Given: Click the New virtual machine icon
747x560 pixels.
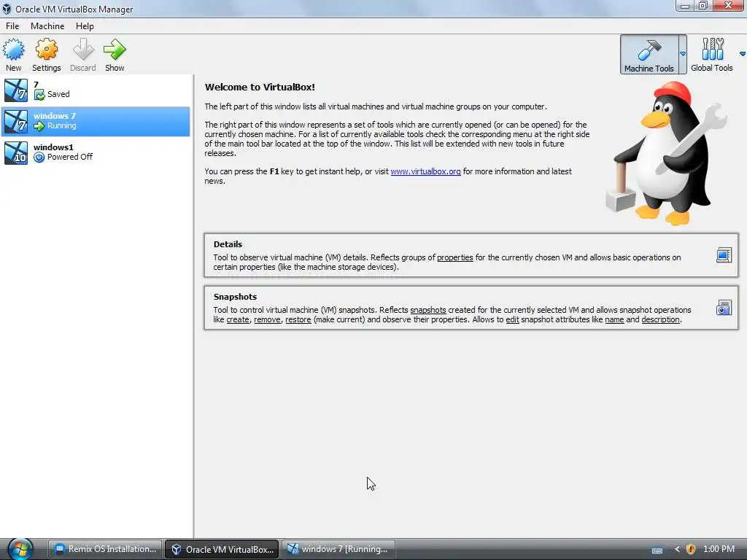Looking at the screenshot, I should 13,50.
